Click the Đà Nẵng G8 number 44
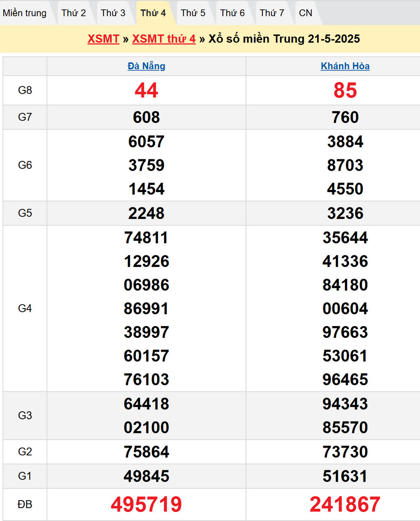This screenshot has height=521, width=420. coord(146,90)
